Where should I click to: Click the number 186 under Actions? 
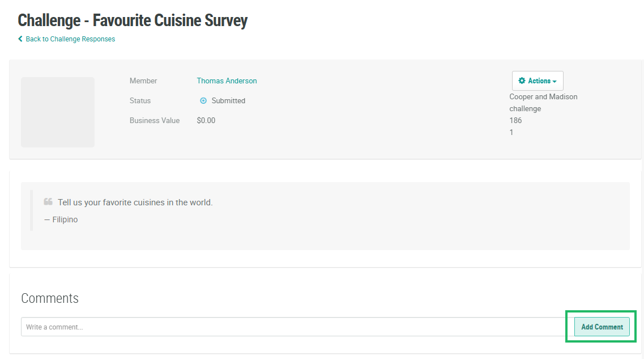tap(515, 121)
